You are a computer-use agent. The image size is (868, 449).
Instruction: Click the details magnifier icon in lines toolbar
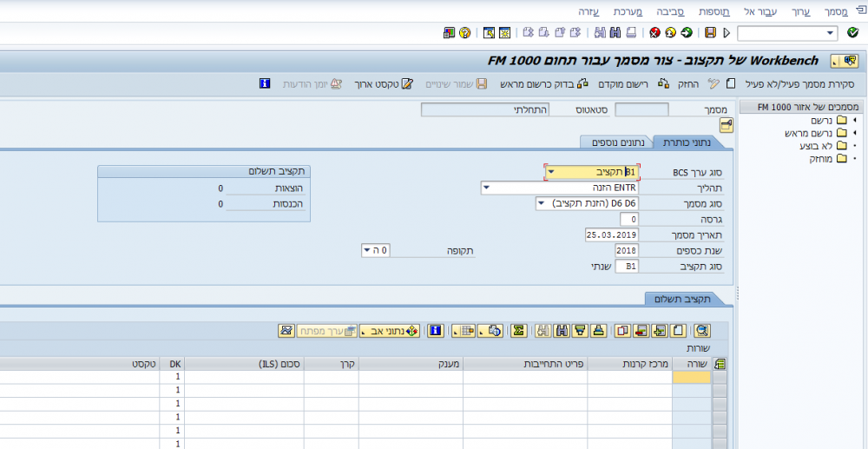point(702,331)
